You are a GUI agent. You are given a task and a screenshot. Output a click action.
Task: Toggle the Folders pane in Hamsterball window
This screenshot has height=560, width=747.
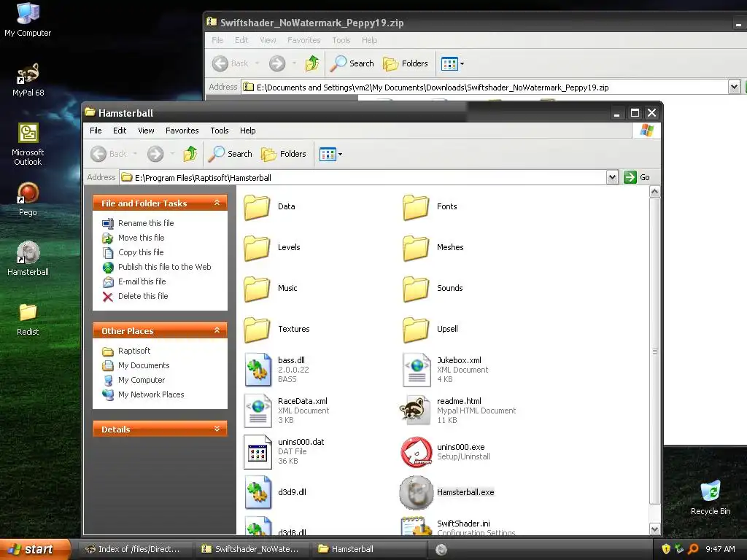(284, 154)
